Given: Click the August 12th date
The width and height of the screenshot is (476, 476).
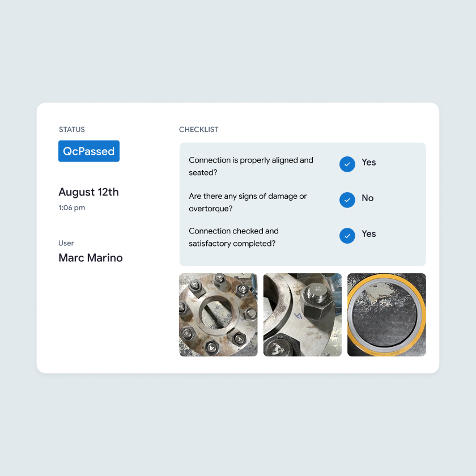Looking at the screenshot, I should [x=88, y=192].
